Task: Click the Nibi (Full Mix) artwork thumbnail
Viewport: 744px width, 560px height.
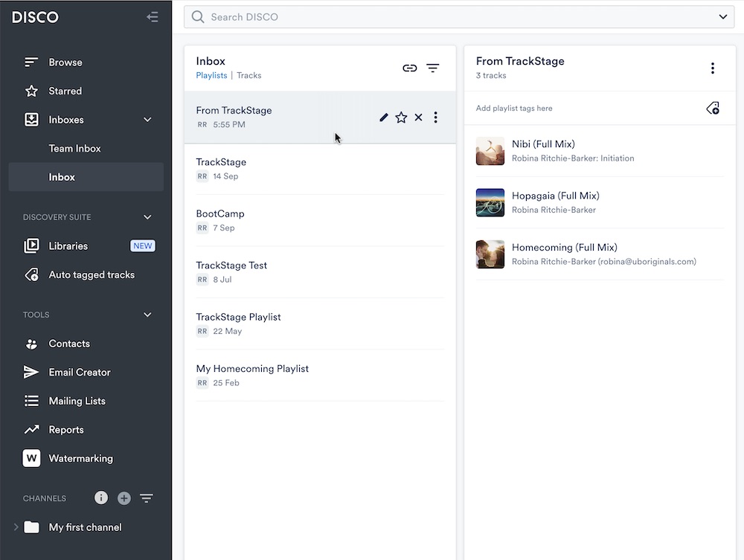Action: coord(490,151)
